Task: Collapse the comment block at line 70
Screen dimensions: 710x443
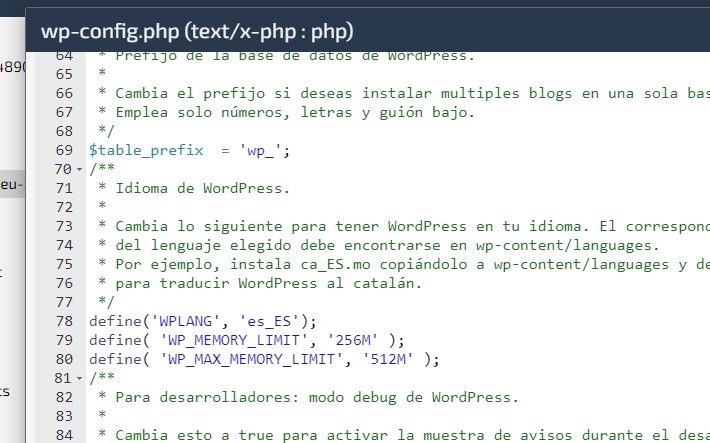Action: 79,169
